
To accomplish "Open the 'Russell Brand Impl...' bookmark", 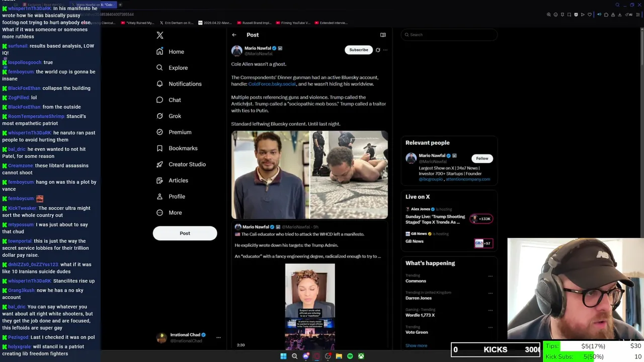I will (254, 23).
